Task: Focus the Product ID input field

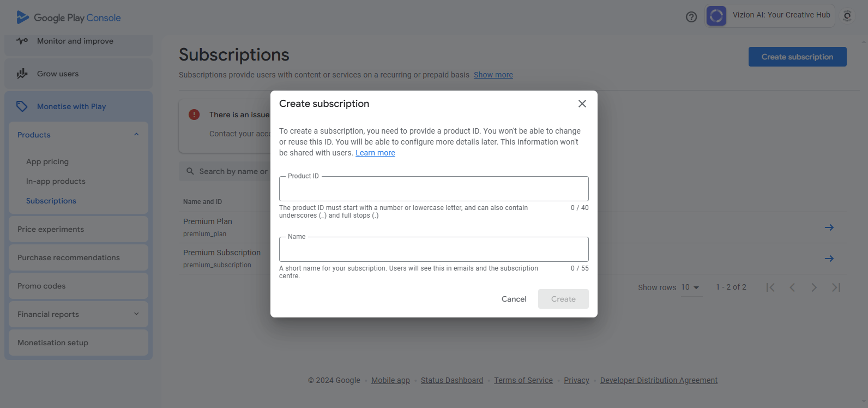Action: (x=433, y=189)
